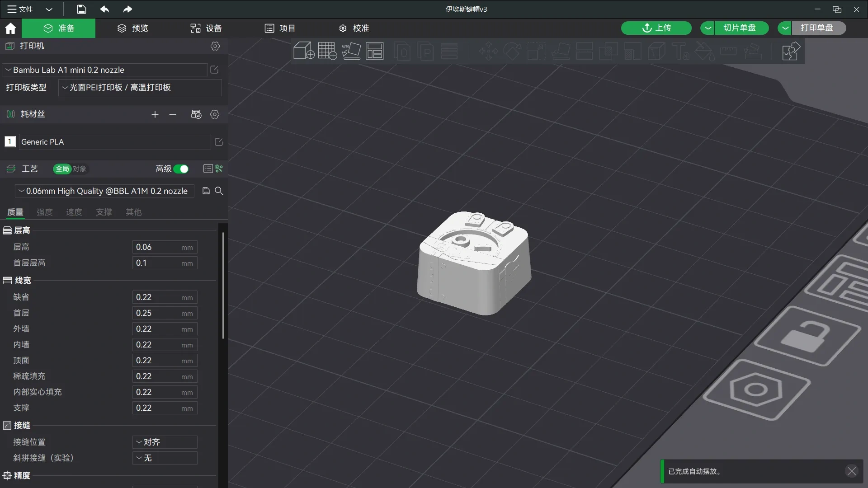Switch to the Device (设备) tab
This screenshot has height=488, width=868.
[x=206, y=28]
